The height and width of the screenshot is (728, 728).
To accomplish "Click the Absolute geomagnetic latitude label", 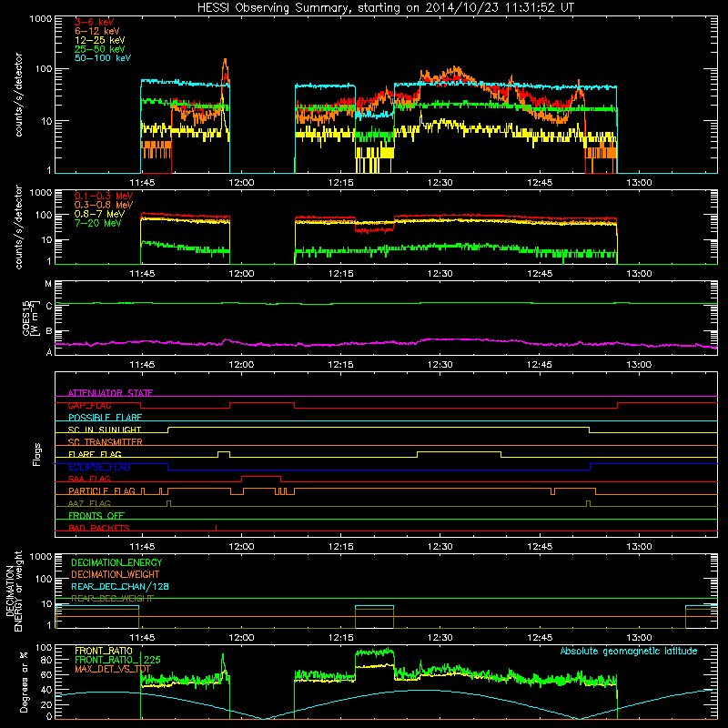I will coord(629,651).
